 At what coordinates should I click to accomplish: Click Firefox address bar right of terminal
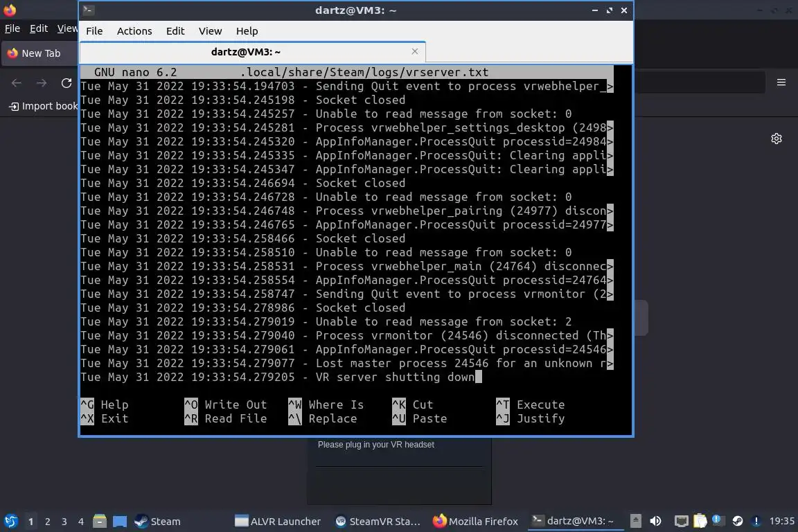(x=700, y=82)
